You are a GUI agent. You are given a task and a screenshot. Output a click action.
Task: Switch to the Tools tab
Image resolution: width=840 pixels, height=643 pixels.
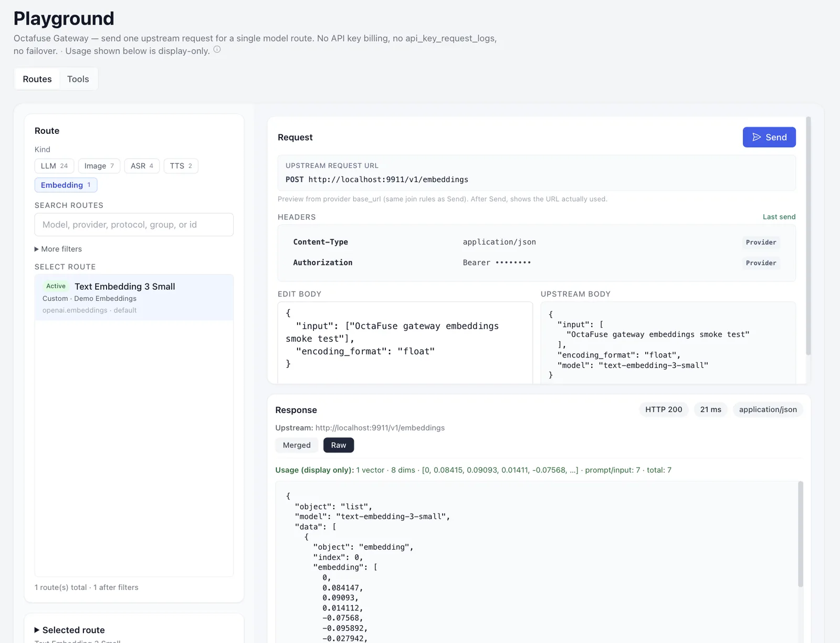point(78,79)
